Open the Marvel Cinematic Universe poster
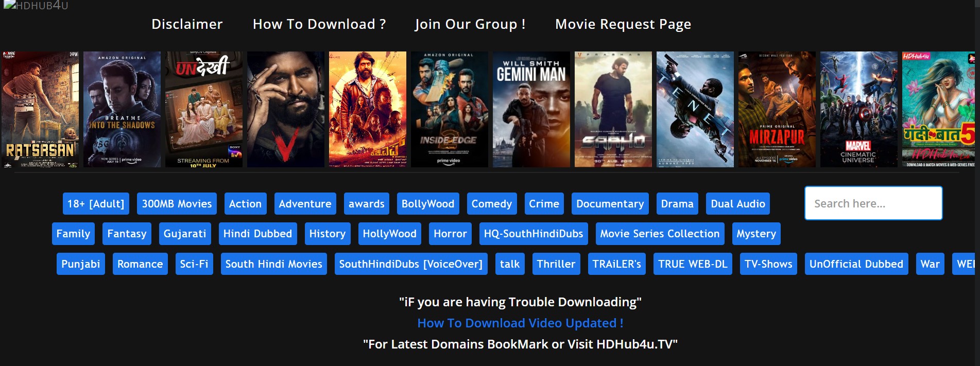Viewport: 980px width, 366px height. pyautogui.click(x=859, y=109)
